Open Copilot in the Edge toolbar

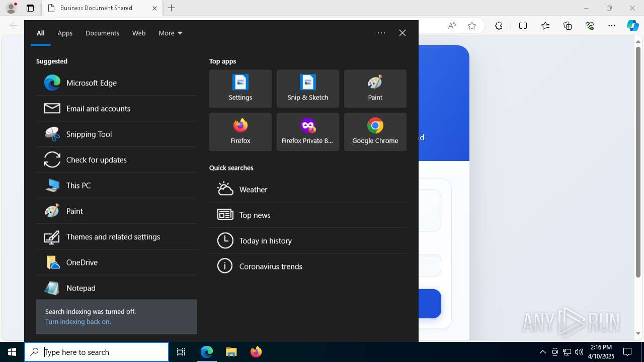click(x=632, y=26)
